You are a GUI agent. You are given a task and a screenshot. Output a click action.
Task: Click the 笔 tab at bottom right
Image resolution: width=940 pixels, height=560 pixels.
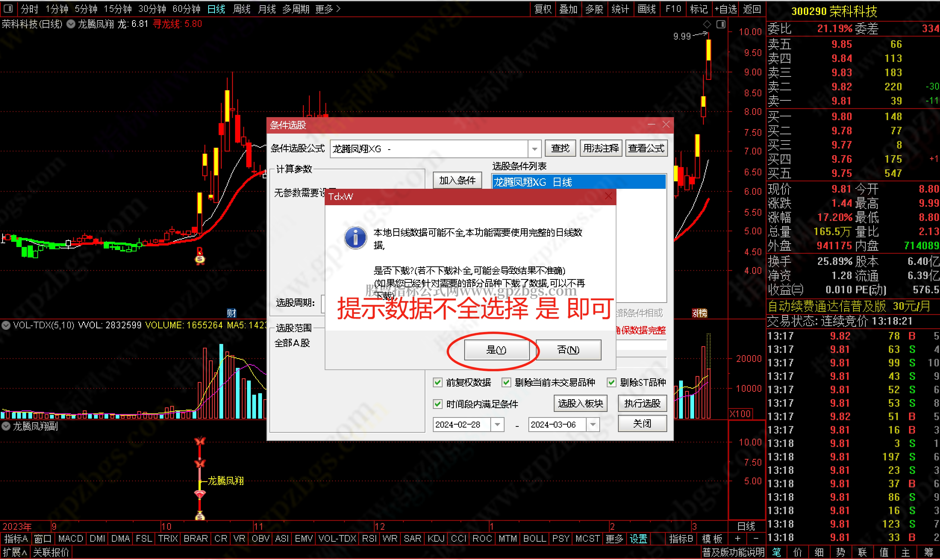click(x=777, y=553)
